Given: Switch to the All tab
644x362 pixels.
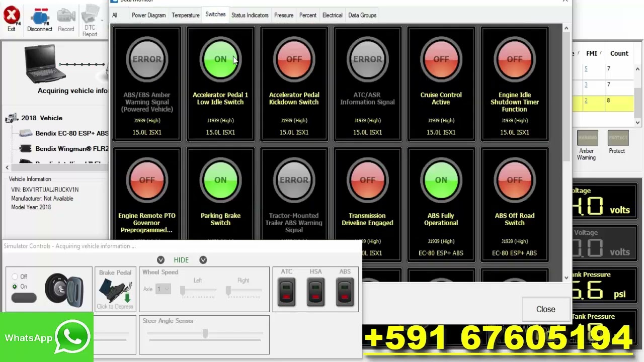Looking at the screenshot, I should tap(115, 15).
